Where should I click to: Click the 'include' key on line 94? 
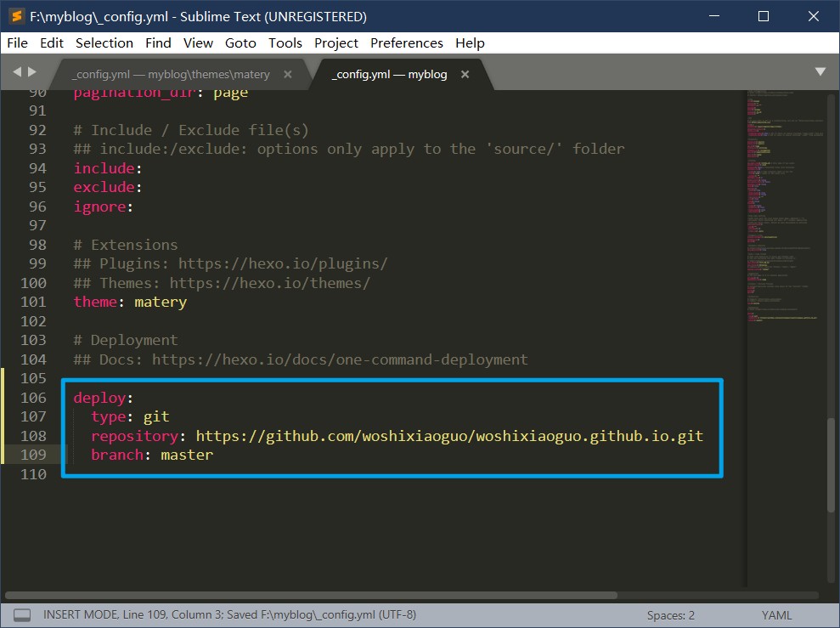point(104,168)
